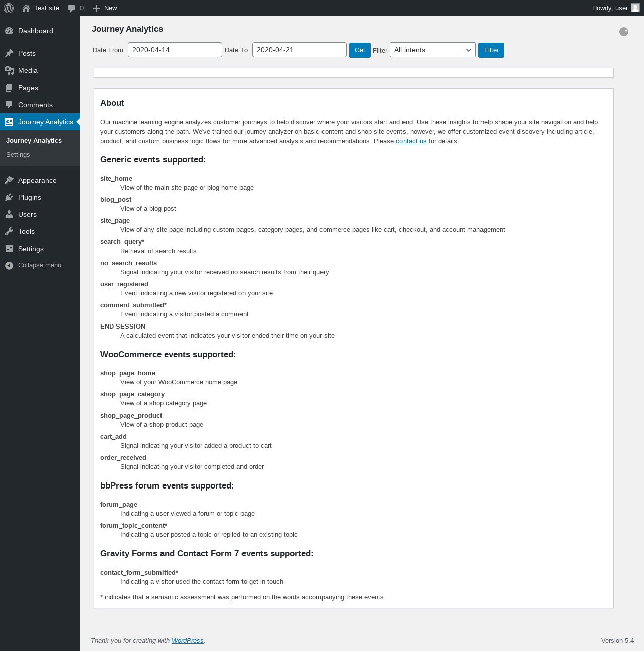This screenshot has height=651, width=644.
Task: Click the Collapse menu arrow icon
Action: 9,265
